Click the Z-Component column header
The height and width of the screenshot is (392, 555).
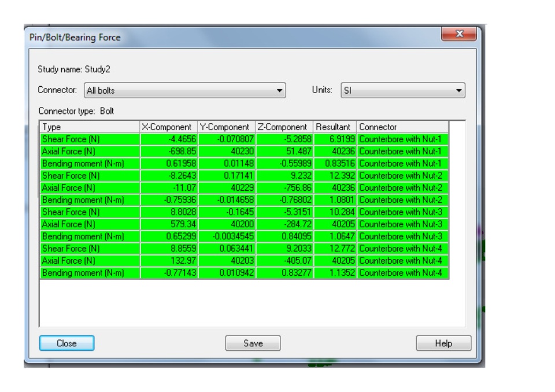[284, 127]
